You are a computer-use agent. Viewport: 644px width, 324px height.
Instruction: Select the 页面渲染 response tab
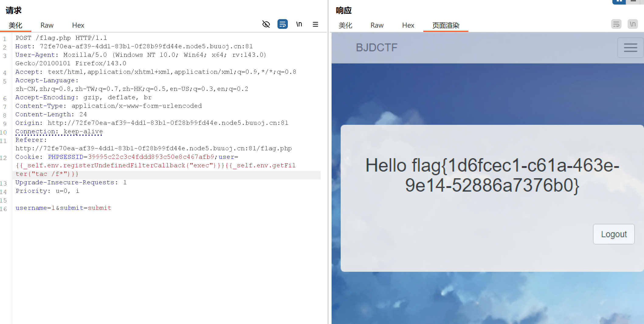coord(446,25)
